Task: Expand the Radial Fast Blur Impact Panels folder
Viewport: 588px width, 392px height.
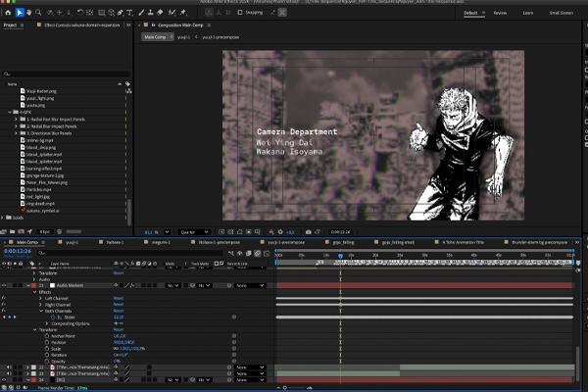Action: click(16, 120)
